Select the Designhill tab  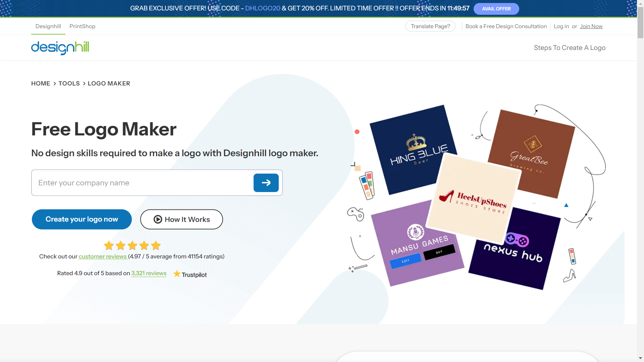click(48, 26)
